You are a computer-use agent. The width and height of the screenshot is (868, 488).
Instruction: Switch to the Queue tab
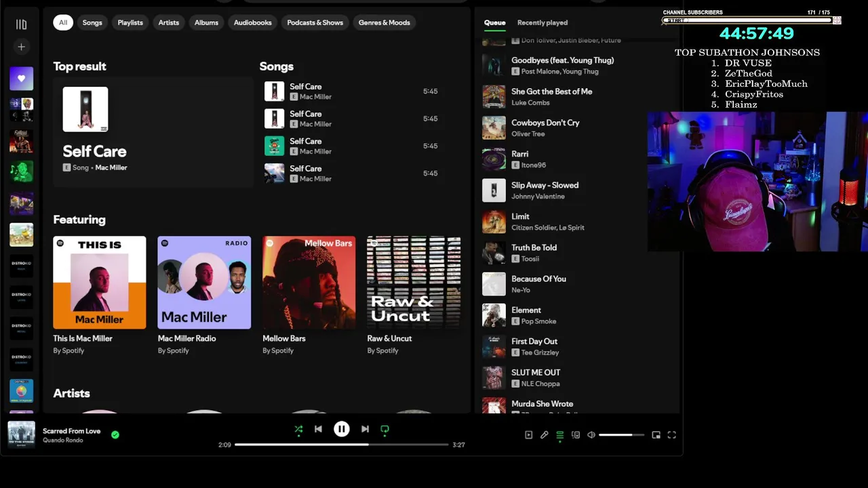pyautogui.click(x=494, y=22)
